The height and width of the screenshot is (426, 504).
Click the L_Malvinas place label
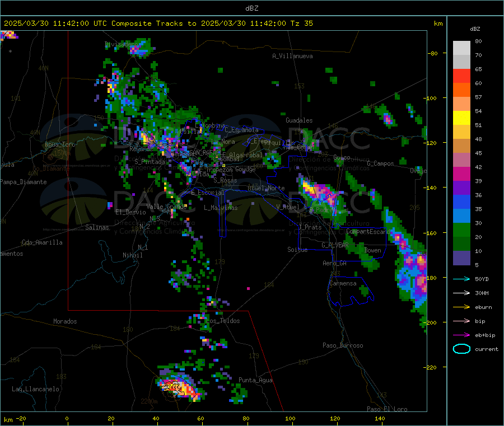pos(221,208)
